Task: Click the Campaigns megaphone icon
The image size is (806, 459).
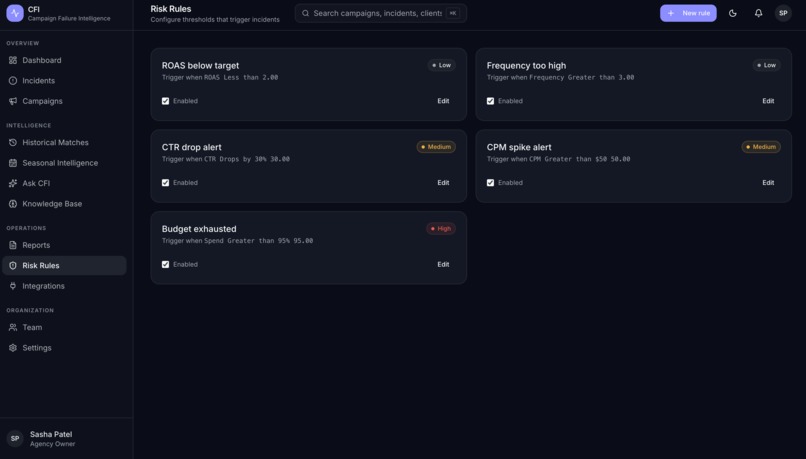Action: [x=13, y=101]
